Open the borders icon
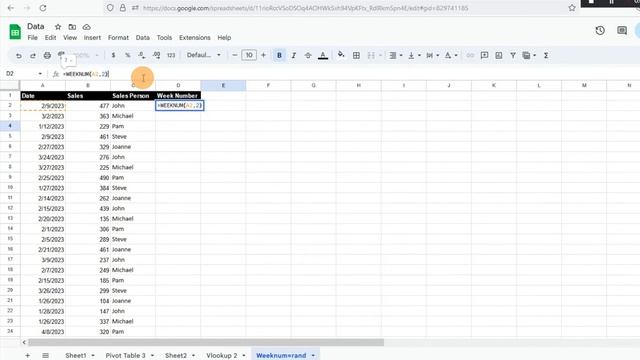The image size is (640, 360). pyautogui.click(x=356, y=56)
